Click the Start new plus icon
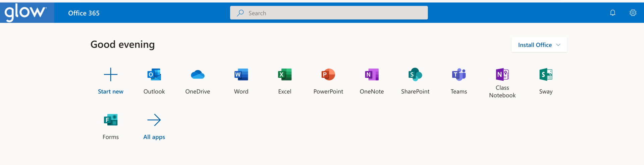 [111, 75]
